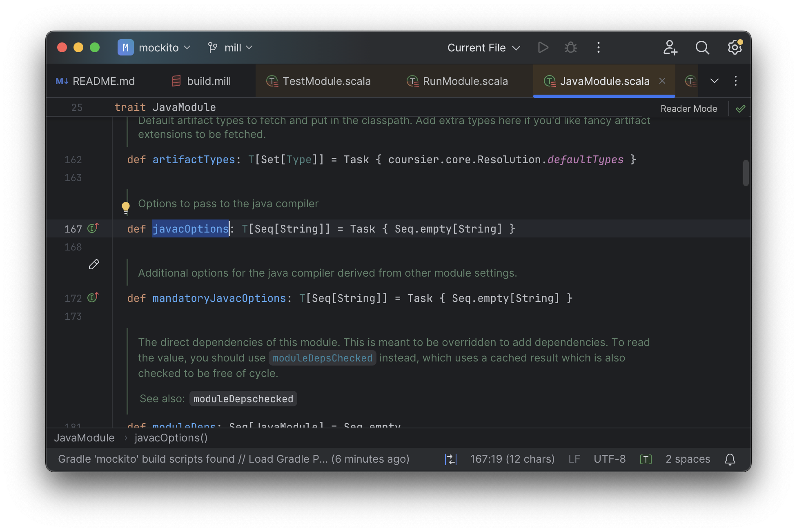The height and width of the screenshot is (532, 797).
Task: Click the build.mill file tab
Action: click(x=209, y=81)
